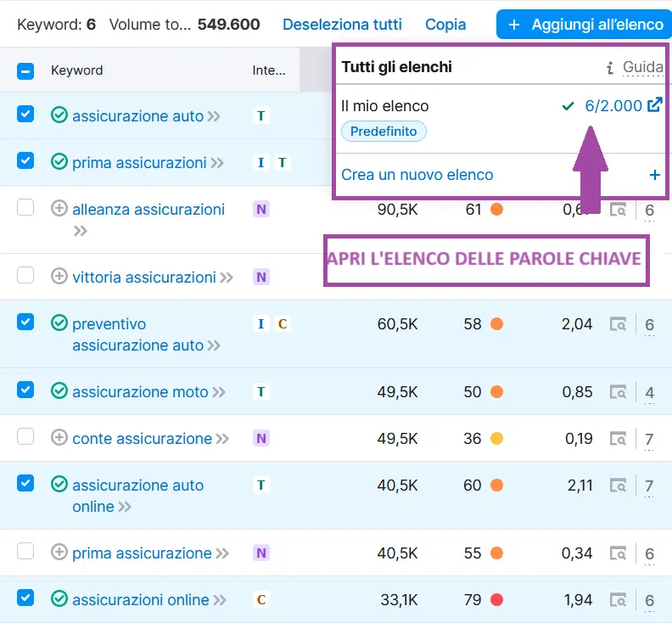Click plus icon beside Crea un nuovo elenco
The image size is (672, 623).
pyautogui.click(x=654, y=175)
